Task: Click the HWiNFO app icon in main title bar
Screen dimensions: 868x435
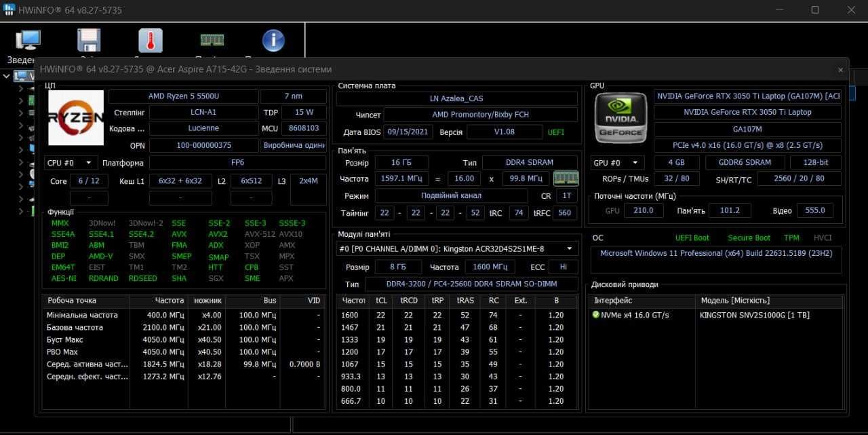Action: [9, 10]
